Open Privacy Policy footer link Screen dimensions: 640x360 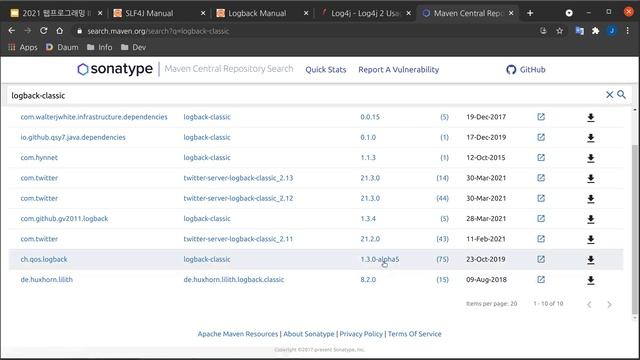[361, 334]
